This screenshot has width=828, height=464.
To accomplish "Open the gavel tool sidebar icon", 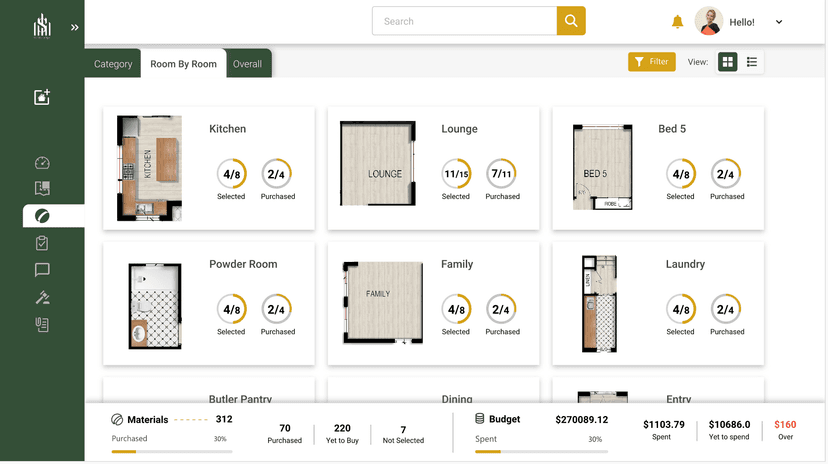I will (x=42, y=297).
